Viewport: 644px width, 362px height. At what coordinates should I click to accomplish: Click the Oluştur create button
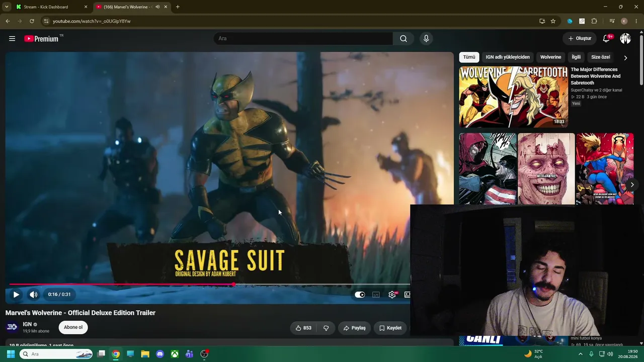point(580,39)
